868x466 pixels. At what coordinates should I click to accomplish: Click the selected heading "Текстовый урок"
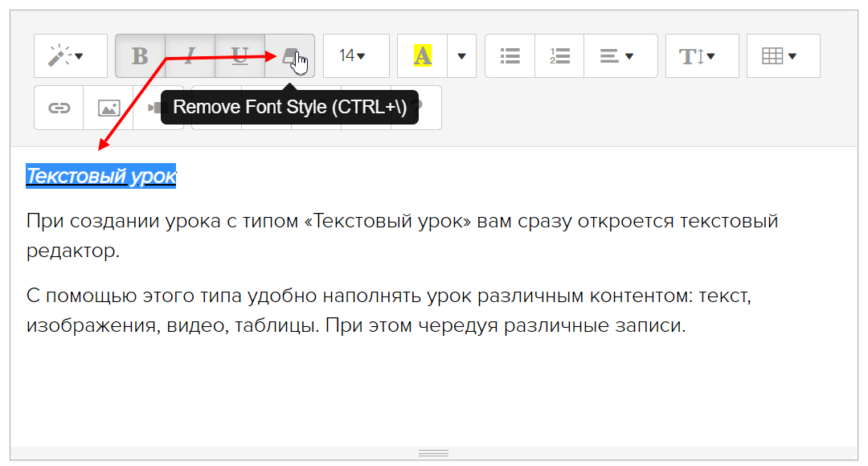[x=100, y=176]
